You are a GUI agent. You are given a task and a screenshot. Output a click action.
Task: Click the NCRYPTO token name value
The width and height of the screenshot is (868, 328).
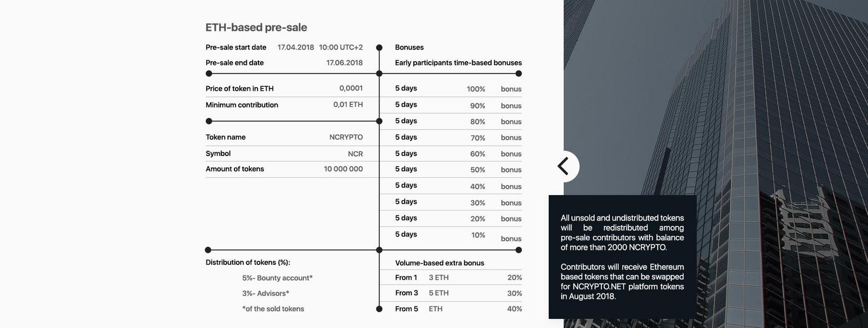click(346, 137)
